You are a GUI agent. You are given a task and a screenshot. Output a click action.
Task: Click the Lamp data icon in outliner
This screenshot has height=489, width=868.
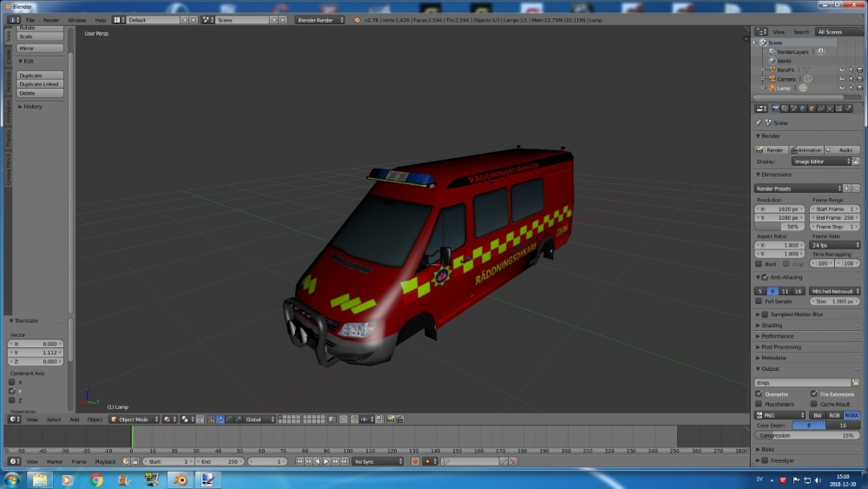803,88
